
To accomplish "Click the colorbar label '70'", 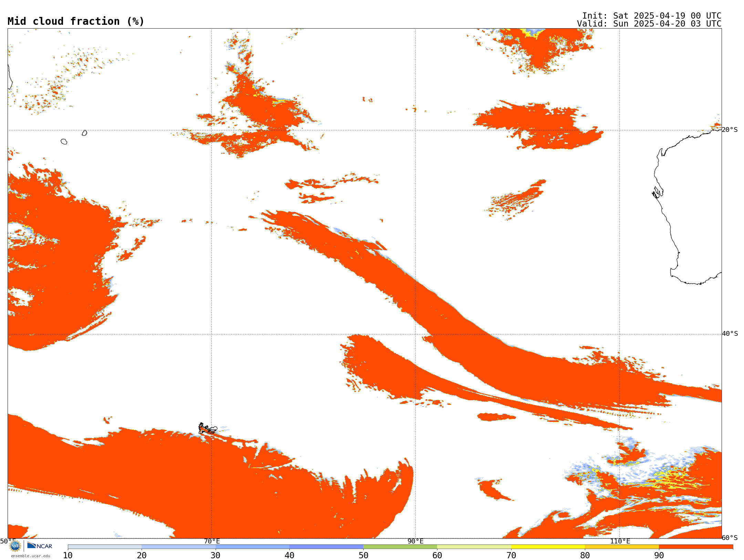I will [x=511, y=556].
